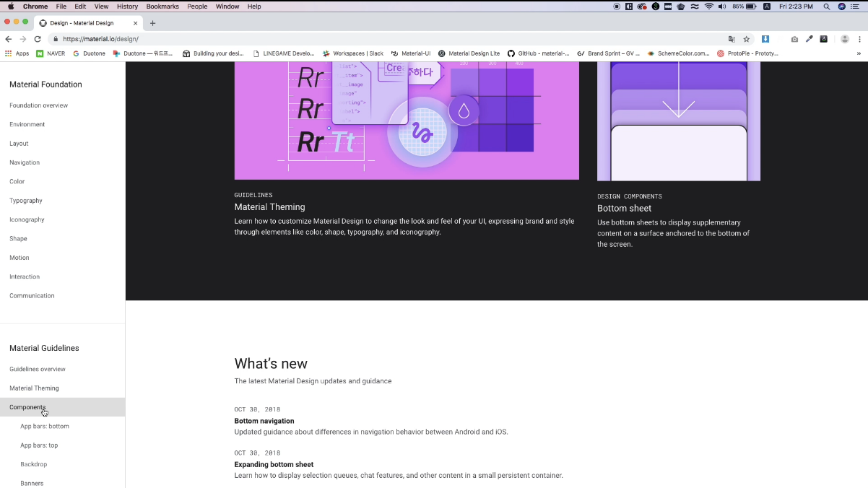Image resolution: width=868 pixels, height=488 pixels.
Task: Open the Apps grid in bookmarks bar
Action: (17, 53)
